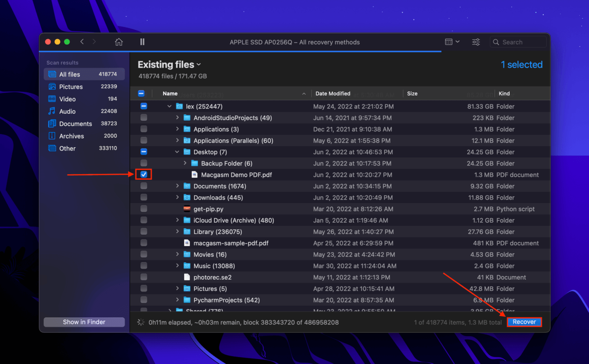Check the AndroidStudioProjects folder checkbox
This screenshot has height=364, width=589.
143,118
